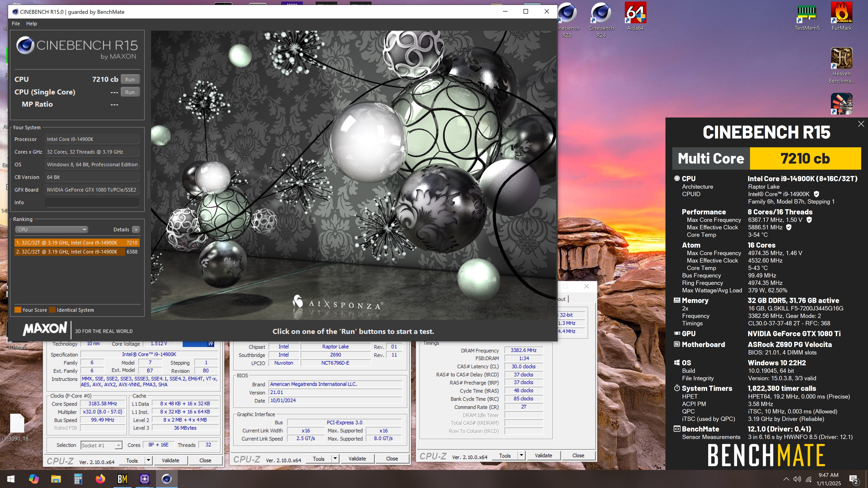868x488 pixels.
Task: Click the empty Info field in Your System
Action: (x=92, y=202)
